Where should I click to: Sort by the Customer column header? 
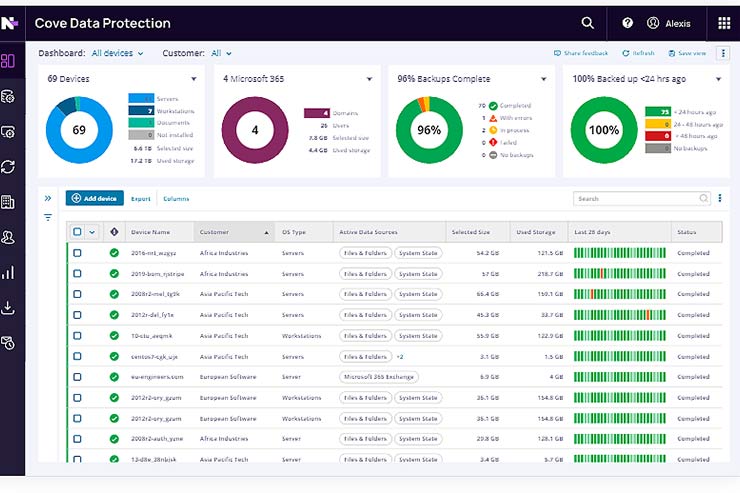point(235,232)
